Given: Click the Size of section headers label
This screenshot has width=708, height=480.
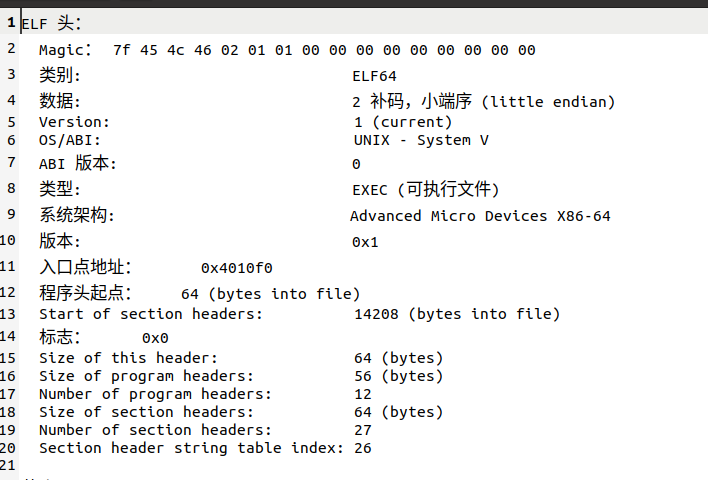Looking at the screenshot, I should [147, 412].
